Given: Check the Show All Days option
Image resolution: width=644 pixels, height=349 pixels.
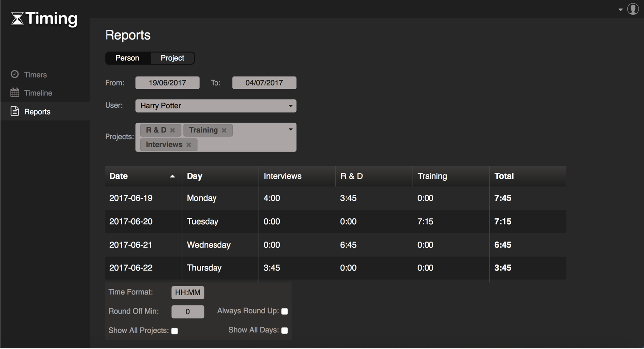Looking at the screenshot, I should coord(285,331).
